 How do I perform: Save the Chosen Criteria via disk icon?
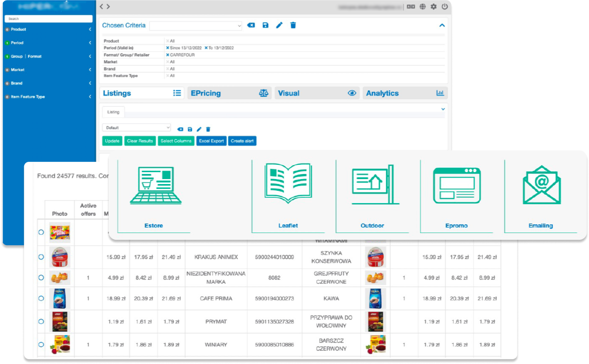pyautogui.click(x=265, y=25)
